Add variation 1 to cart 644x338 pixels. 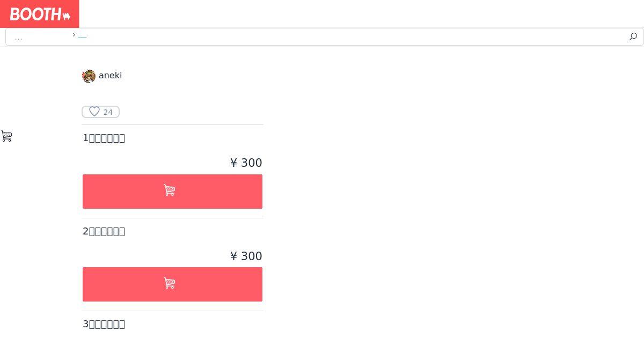click(x=172, y=192)
